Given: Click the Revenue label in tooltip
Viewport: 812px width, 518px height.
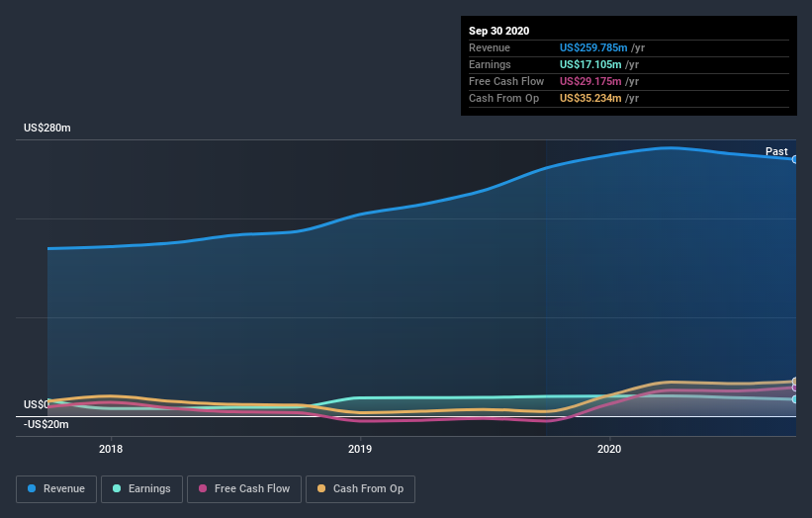Looking at the screenshot, I should (x=490, y=47).
